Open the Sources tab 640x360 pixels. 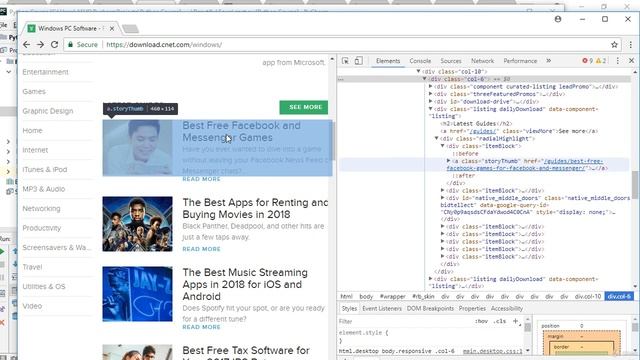(451, 61)
